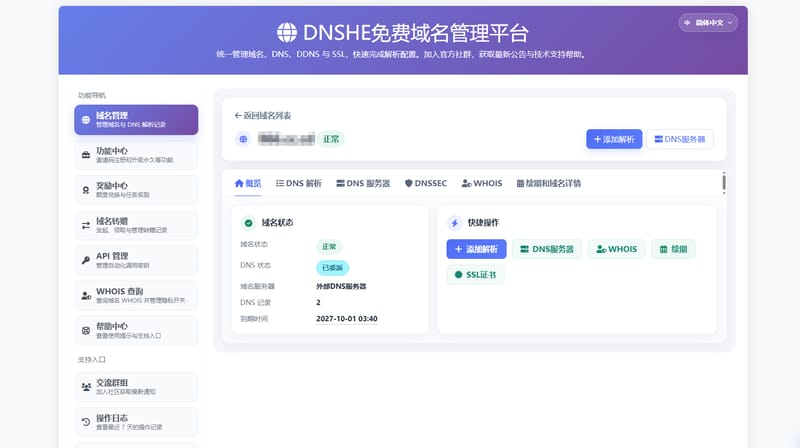This screenshot has width=800, height=448.
Task: Click the 域名状态 card heading
Action: pos(278,222)
